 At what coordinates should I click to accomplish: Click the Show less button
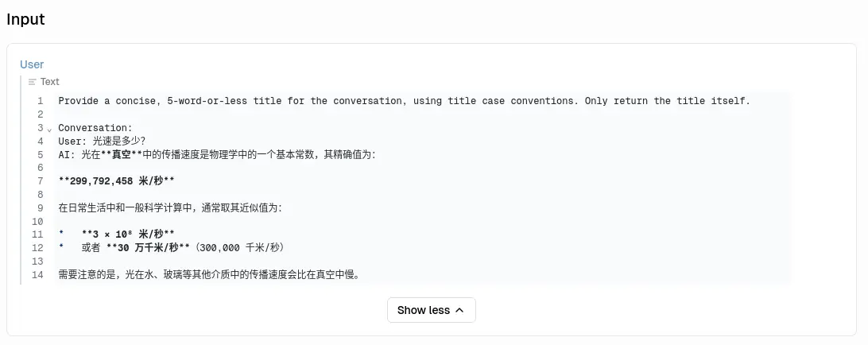(431, 310)
